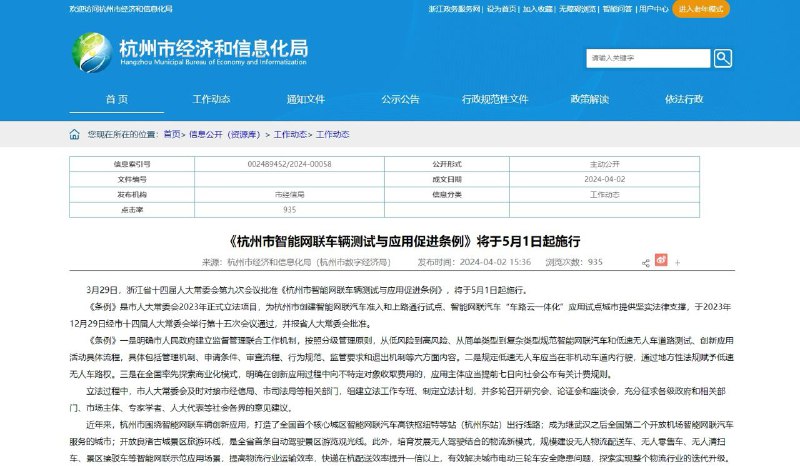Open the 依法行政 navigation tab
Screen dimensions: 800x466
684,99
